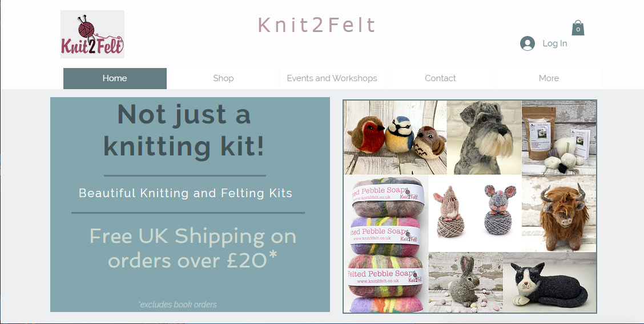Select the Home tab
This screenshot has height=324, width=644.
click(x=115, y=78)
